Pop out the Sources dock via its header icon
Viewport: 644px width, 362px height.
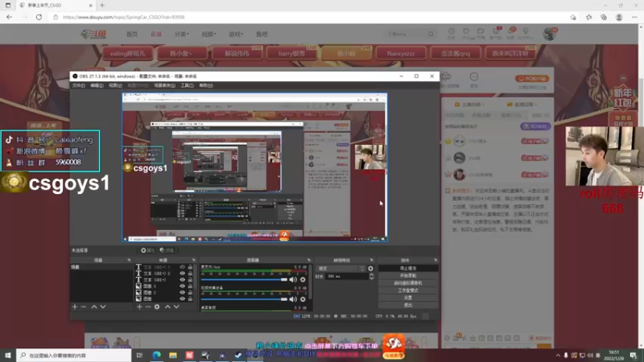194,260
